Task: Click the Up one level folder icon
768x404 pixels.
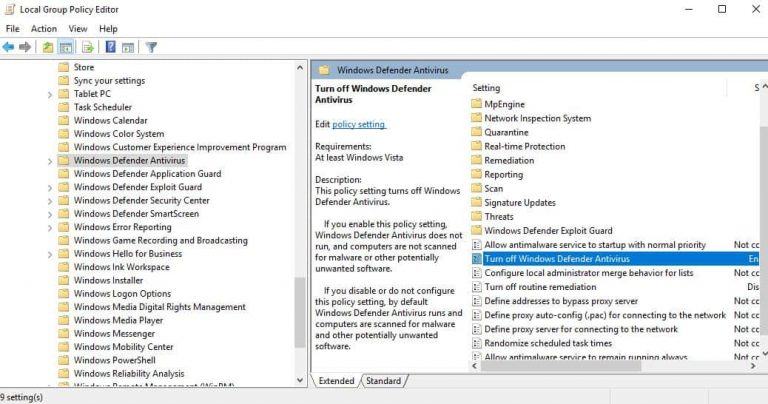Action: 48,47
